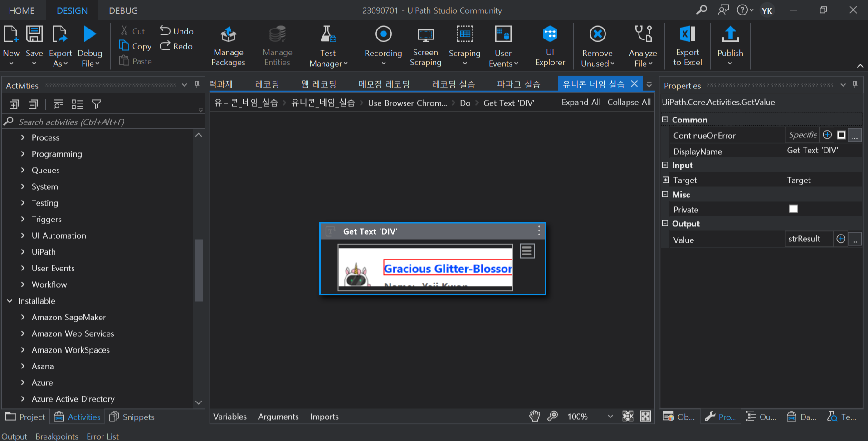This screenshot has height=441, width=868.
Task: Click the Redo button
Action: tap(176, 46)
